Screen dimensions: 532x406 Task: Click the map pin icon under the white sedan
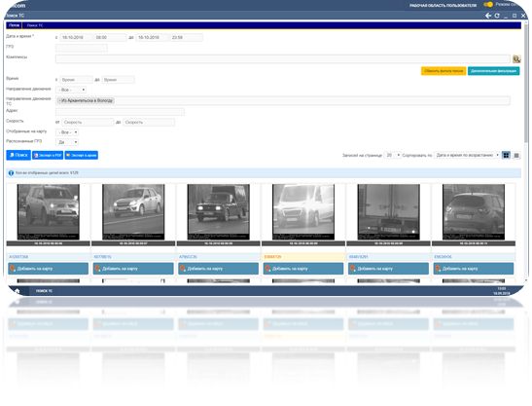tap(97, 269)
